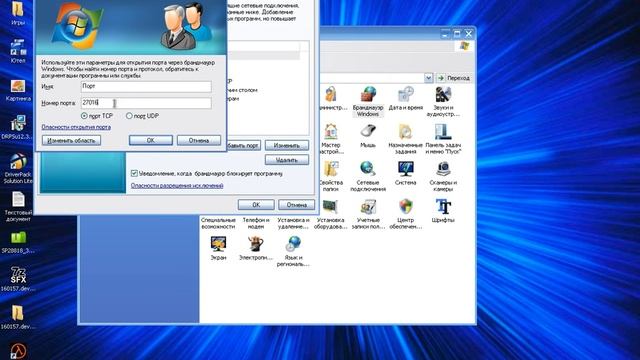640x360 pixels.
Task: Click the Изменить область button
Action: [x=71, y=140]
